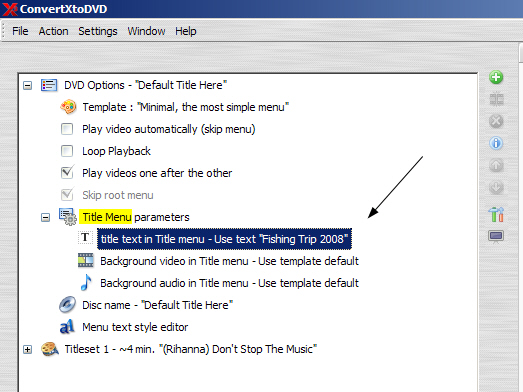
Task: Uncheck Play videos one after the other
Action: [67, 173]
